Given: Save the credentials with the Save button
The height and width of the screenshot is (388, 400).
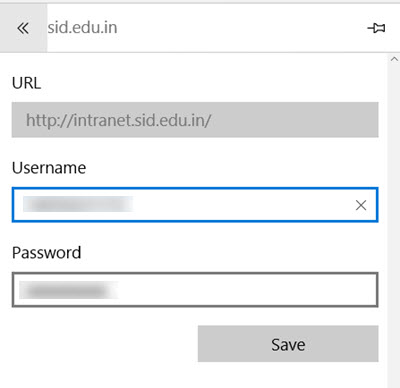Looking at the screenshot, I should click(288, 344).
